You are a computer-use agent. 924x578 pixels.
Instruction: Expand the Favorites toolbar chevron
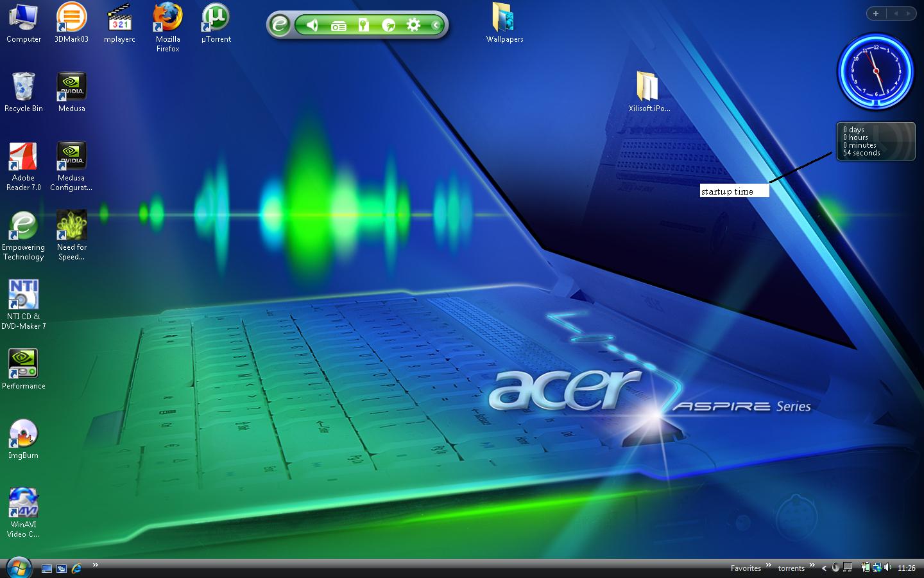click(768, 565)
